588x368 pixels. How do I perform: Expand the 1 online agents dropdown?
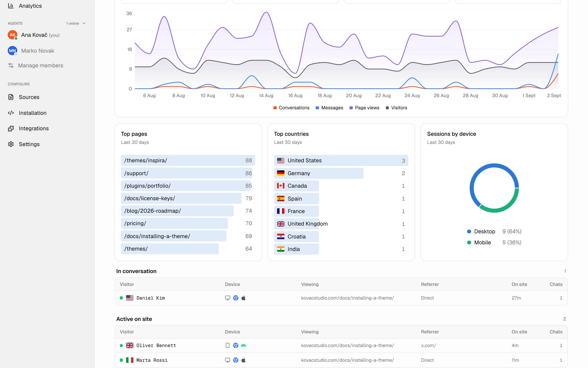76,23
